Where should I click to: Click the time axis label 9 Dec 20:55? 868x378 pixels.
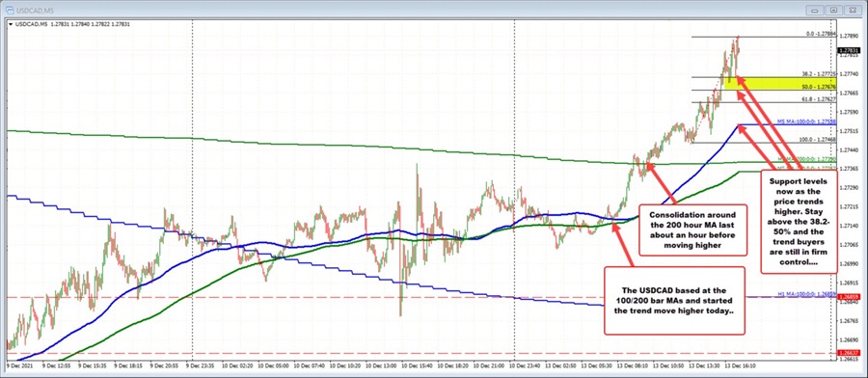(x=163, y=365)
